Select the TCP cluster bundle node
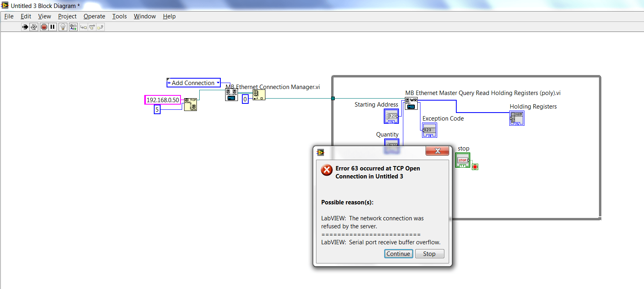The image size is (644, 289). pos(190,105)
